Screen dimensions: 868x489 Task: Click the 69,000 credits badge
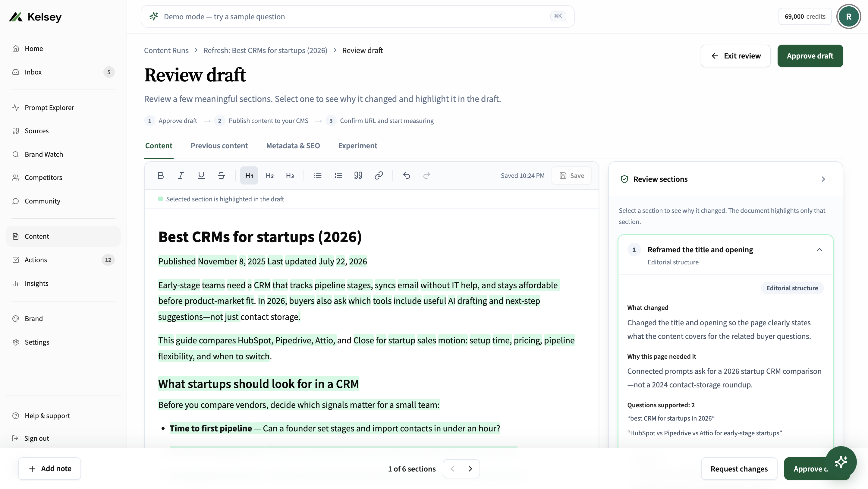pos(805,17)
